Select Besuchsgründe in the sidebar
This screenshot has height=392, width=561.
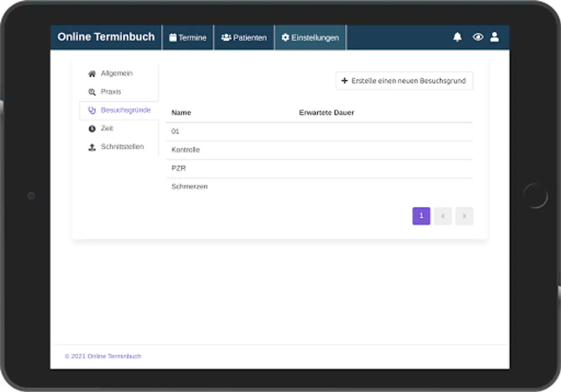point(119,110)
